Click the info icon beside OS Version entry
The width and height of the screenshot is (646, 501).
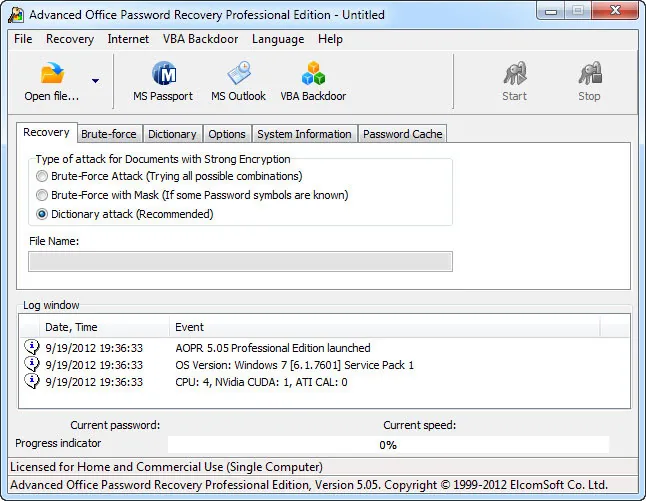[32, 364]
